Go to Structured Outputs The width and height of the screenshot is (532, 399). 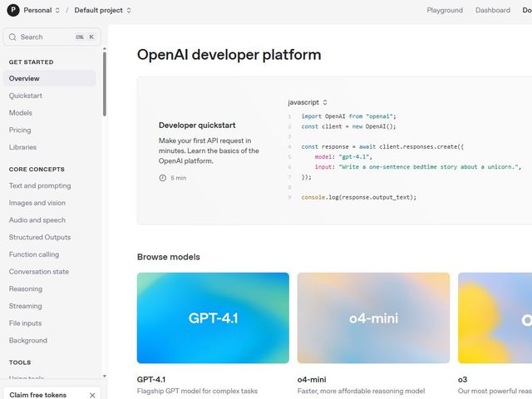click(x=40, y=237)
